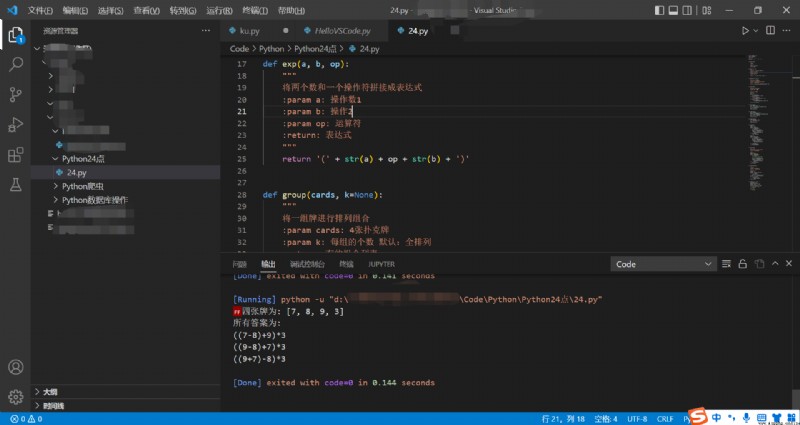This screenshot has width=800, height=425.
Task: Close the bottom output panel
Action: point(789,264)
